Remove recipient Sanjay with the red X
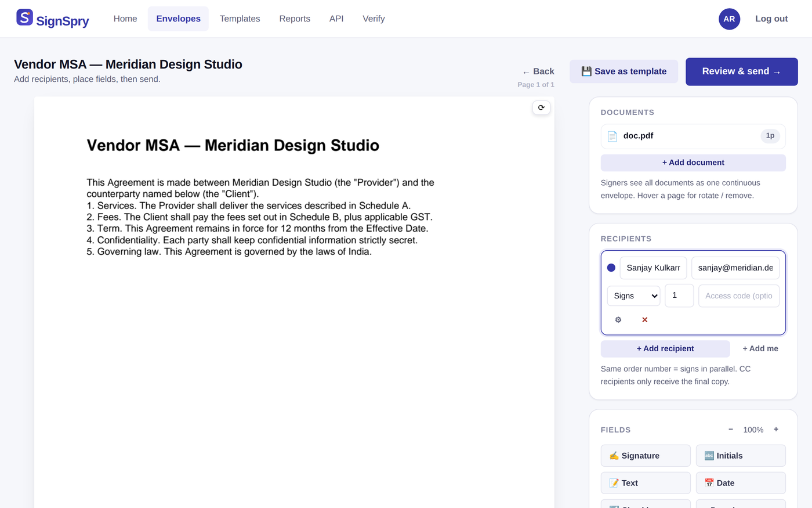812x508 pixels. click(x=644, y=320)
